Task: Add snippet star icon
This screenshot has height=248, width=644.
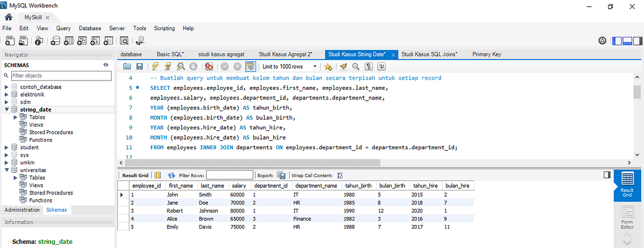Action: pos(328,67)
